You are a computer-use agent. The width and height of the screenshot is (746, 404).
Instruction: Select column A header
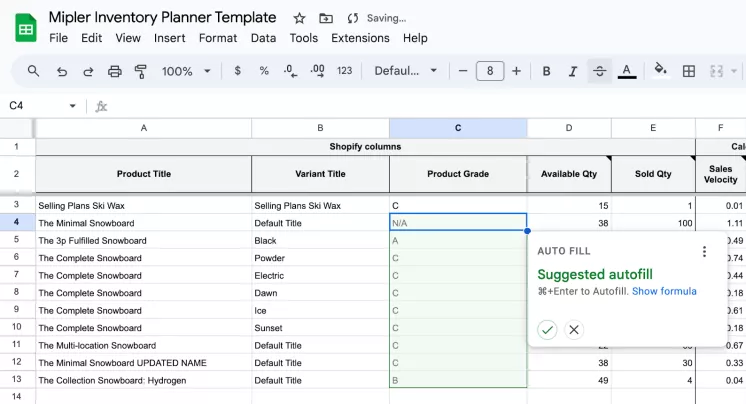click(x=144, y=128)
